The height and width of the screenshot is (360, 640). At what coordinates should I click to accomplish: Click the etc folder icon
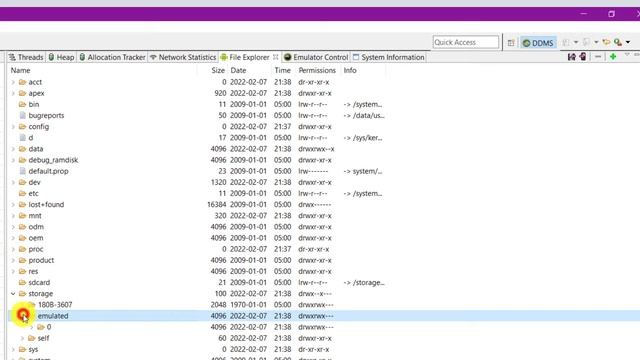[x=22, y=193]
